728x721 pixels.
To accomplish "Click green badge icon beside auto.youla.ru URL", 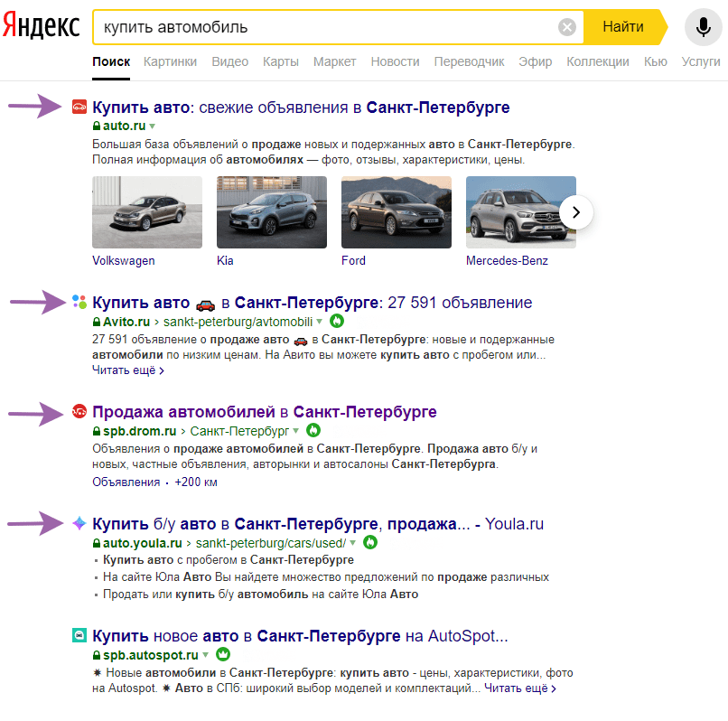I will 370,542.
